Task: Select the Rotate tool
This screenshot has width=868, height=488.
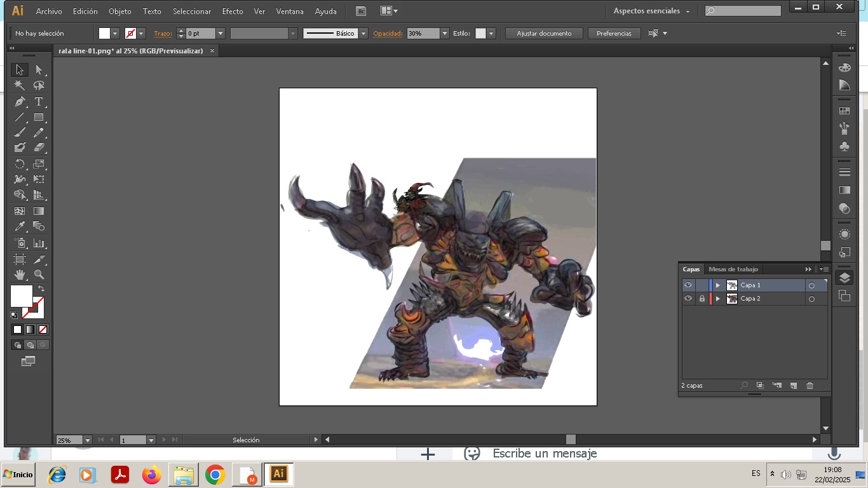Action: click(20, 164)
